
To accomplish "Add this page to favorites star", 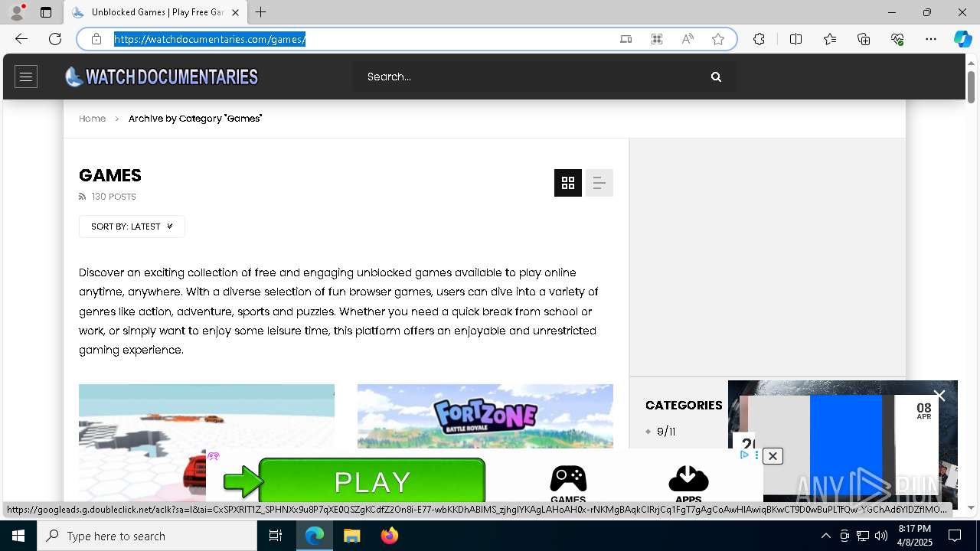I will (x=718, y=39).
